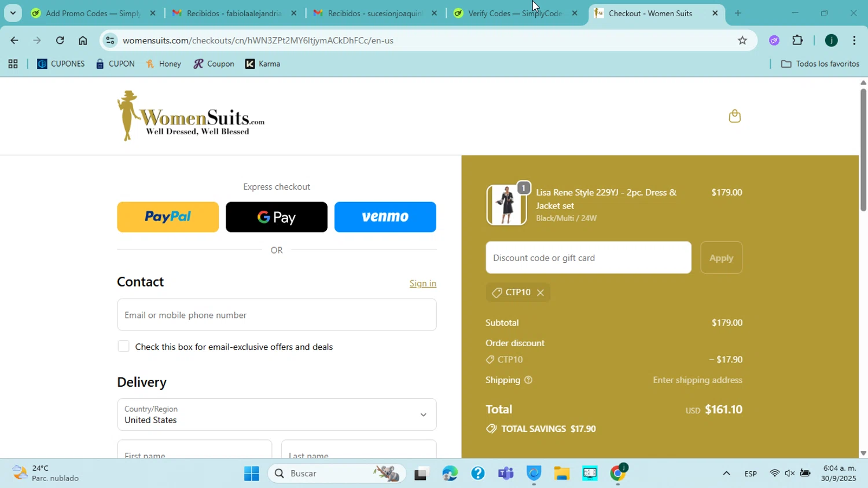The width and height of the screenshot is (868, 488).
Task: Pay with Venmo express checkout
Action: [x=385, y=217]
